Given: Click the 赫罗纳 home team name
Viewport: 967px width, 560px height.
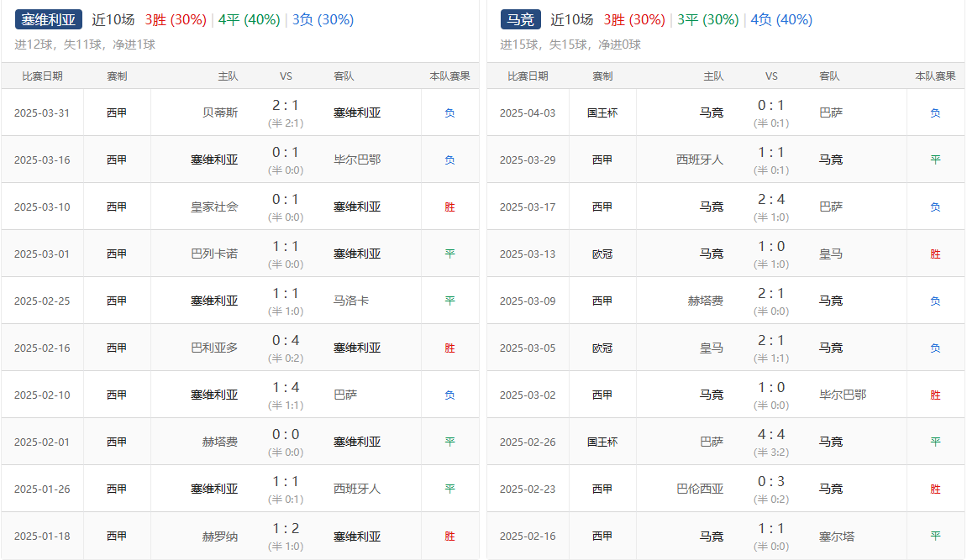Looking at the screenshot, I should tap(220, 536).
